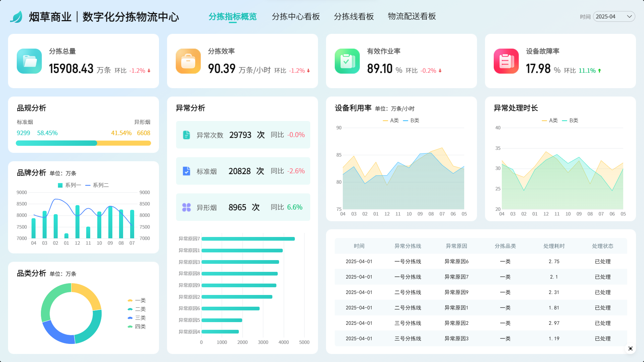This screenshot has width=644, height=362.
Task: Click the teal 标准烟 progress bar segment
Action: pyautogui.click(x=56, y=143)
